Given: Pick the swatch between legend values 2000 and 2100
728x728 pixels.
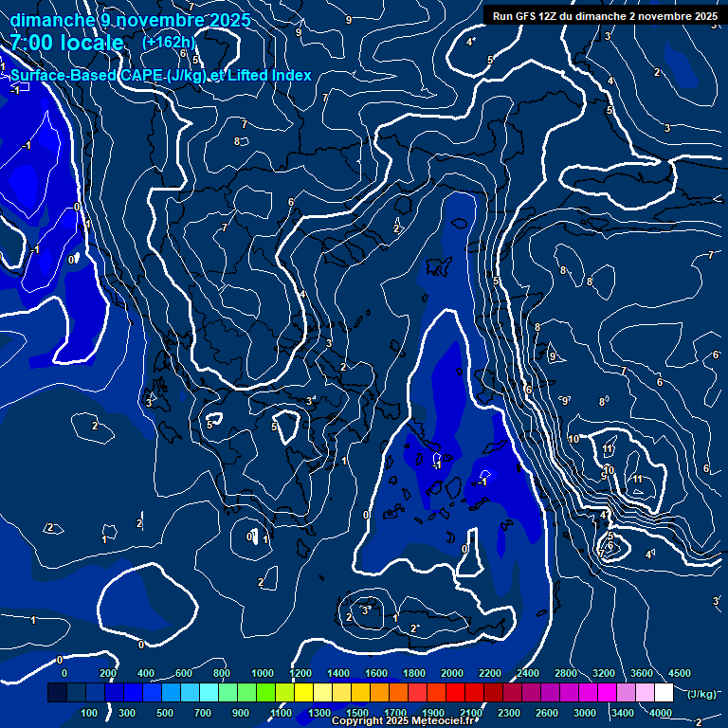Looking at the screenshot, I should click(455, 692).
